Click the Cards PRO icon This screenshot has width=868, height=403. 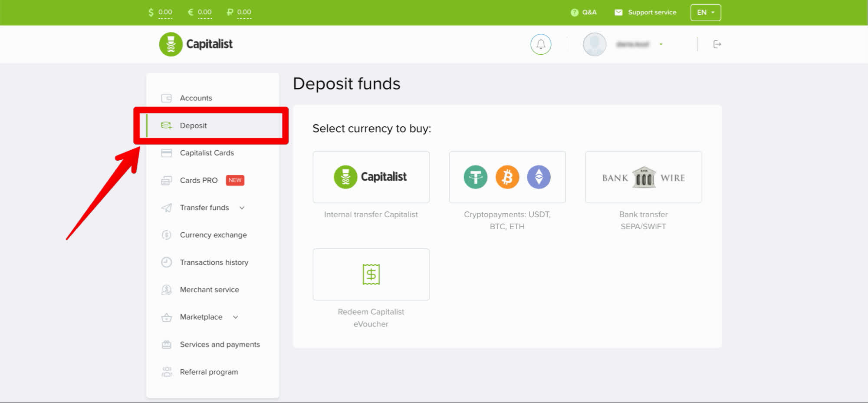tap(166, 180)
